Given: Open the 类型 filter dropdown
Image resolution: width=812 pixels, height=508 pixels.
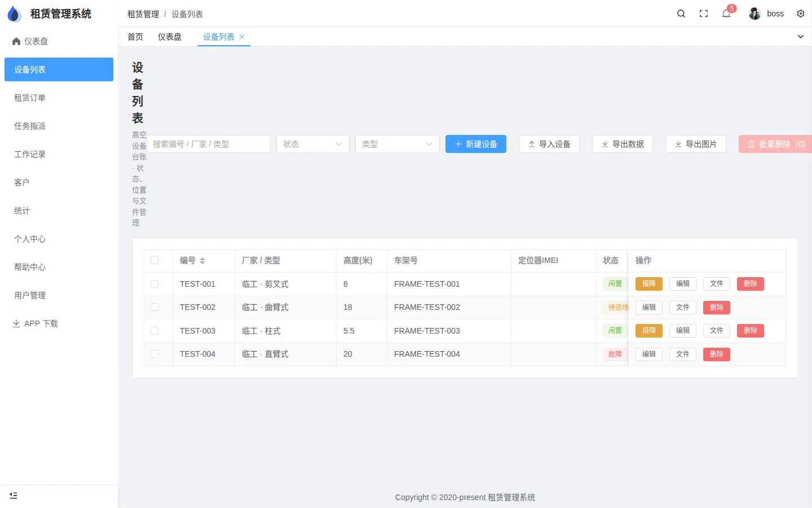Looking at the screenshot, I should [398, 144].
